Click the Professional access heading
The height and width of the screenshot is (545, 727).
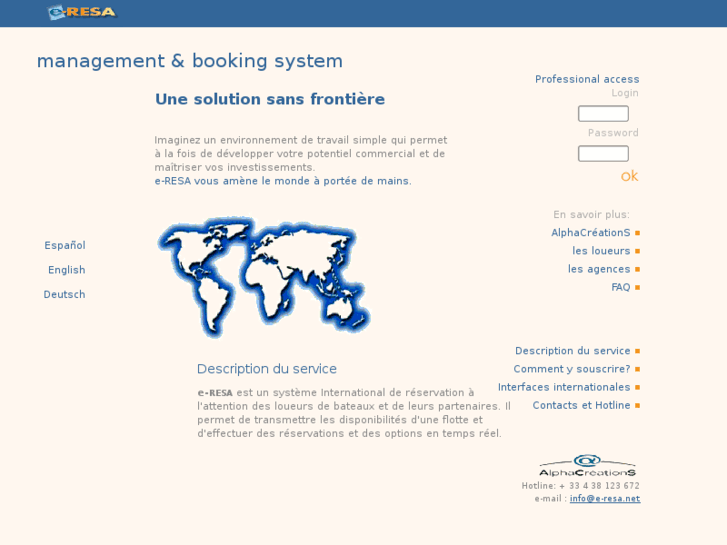[x=587, y=79]
